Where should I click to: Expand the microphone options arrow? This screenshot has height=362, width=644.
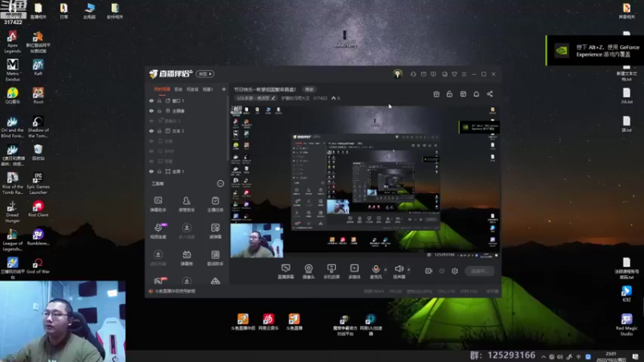(386, 269)
